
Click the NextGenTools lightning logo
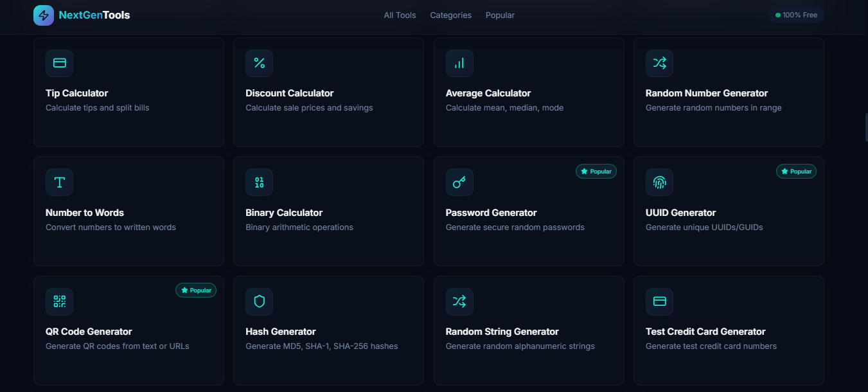point(44,15)
